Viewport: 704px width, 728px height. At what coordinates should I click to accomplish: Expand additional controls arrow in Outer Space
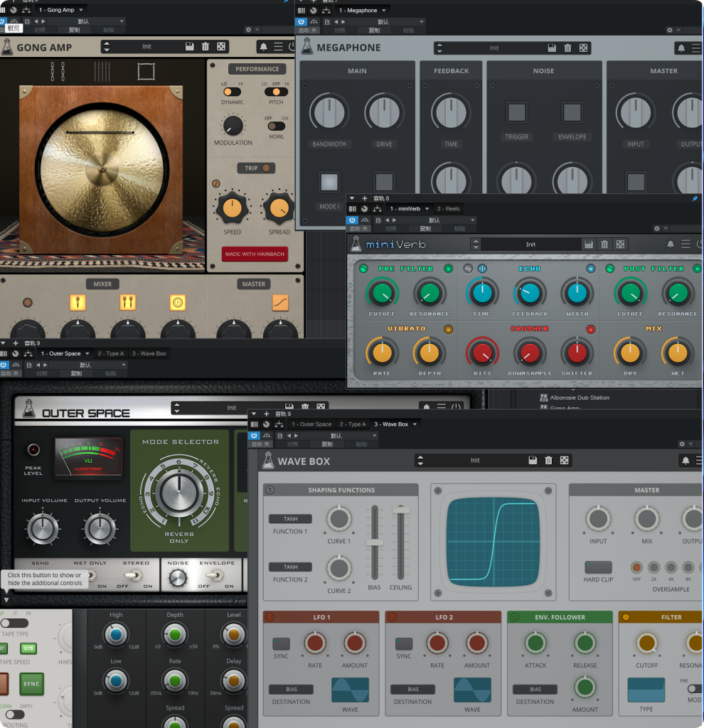click(6, 599)
